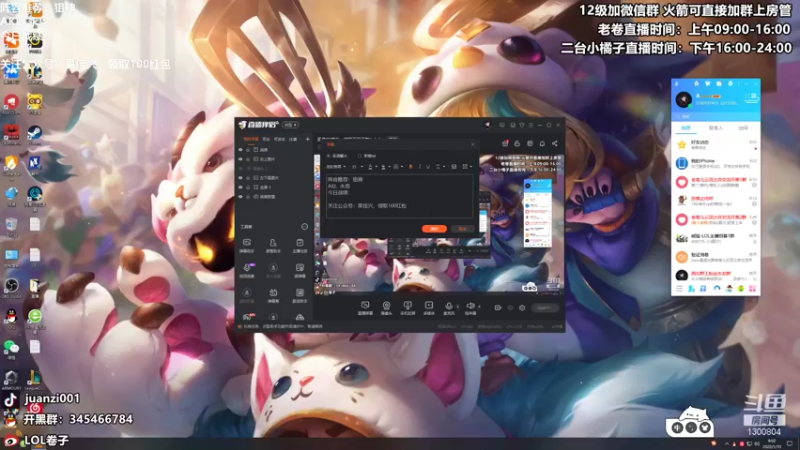Viewport: 800px width, 450px height.
Task: Click the speaker icon in the bottom toolbar
Action: point(470,306)
